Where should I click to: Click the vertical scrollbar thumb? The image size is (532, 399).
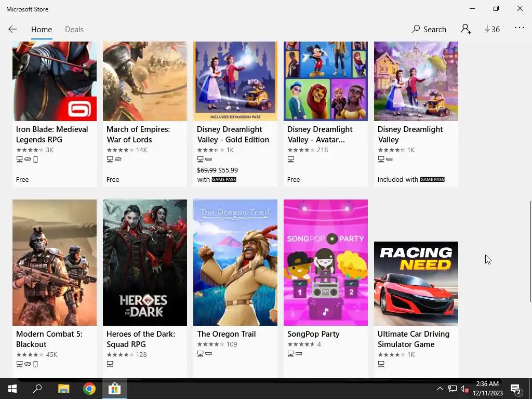pyautogui.click(x=530, y=251)
